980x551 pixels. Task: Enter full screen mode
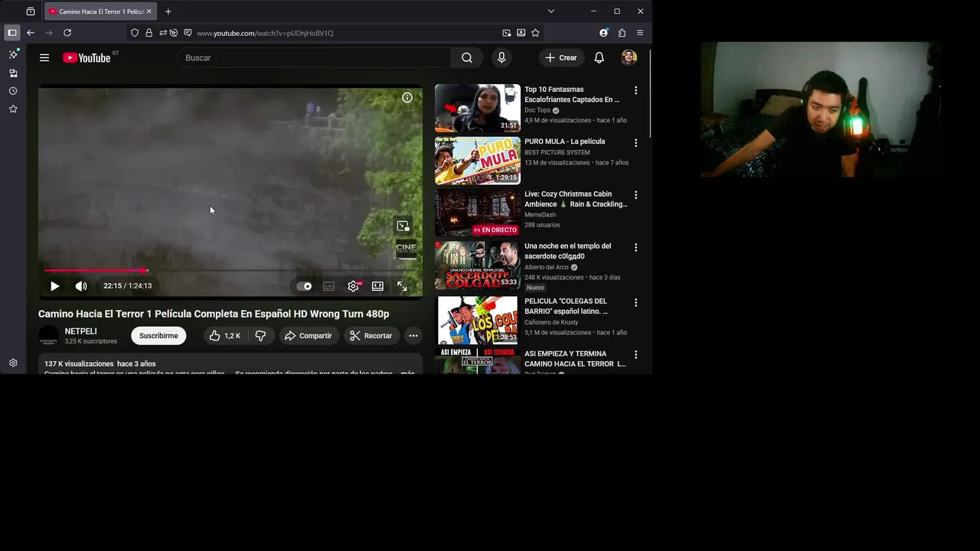pyautogui.click(x=402, y=286)
